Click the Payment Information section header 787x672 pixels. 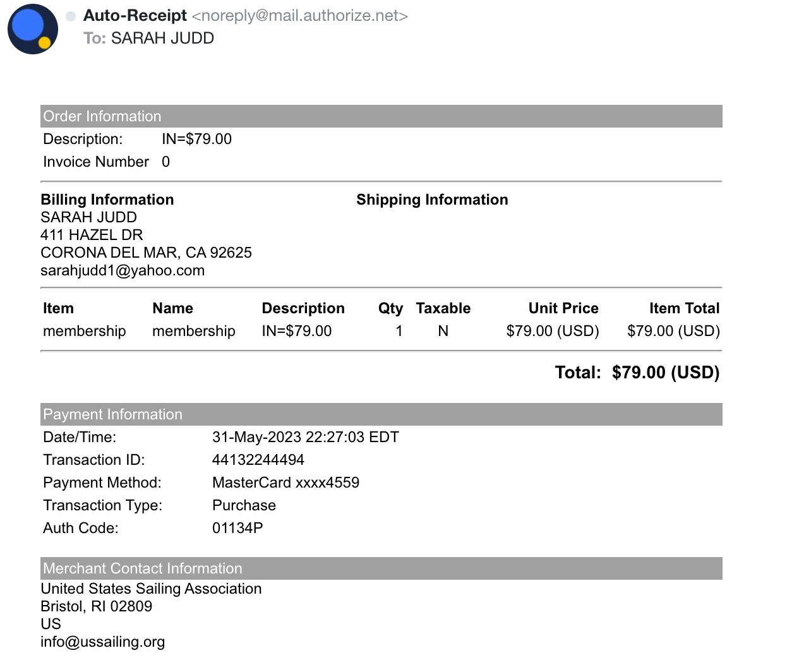381,414
